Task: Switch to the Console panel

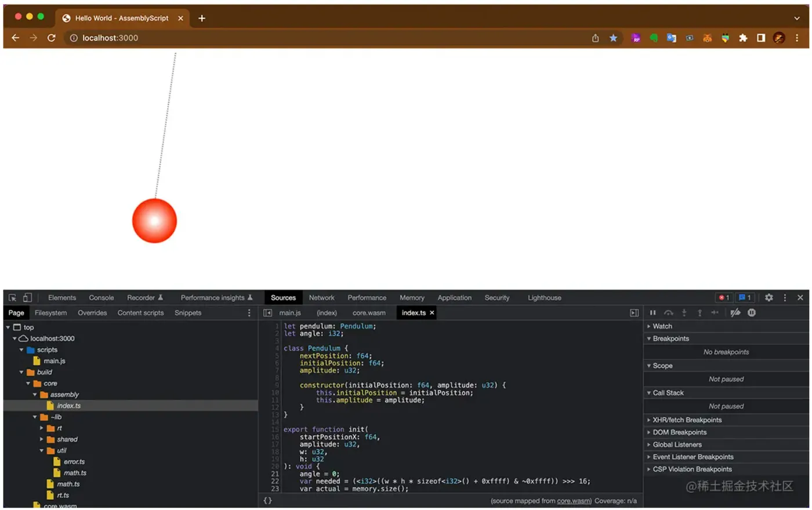Action: (x=101, y=297)
